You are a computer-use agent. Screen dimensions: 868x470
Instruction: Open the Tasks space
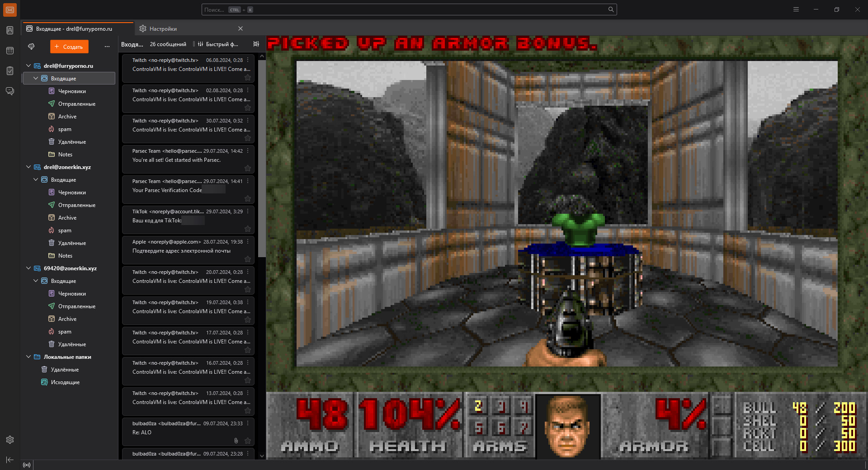[x=10, y=71]
